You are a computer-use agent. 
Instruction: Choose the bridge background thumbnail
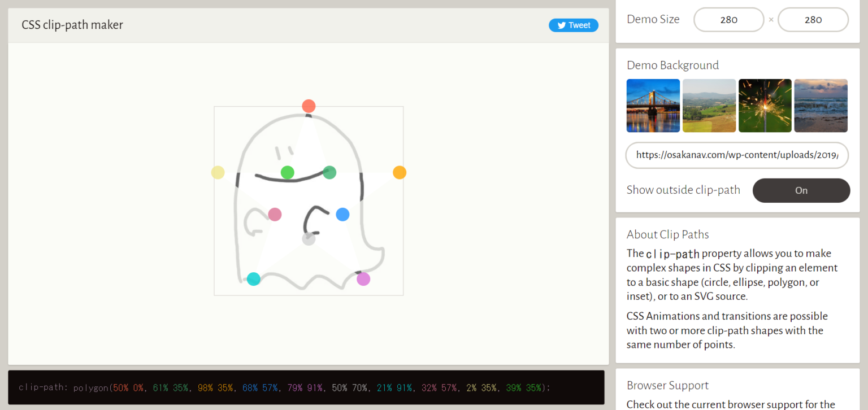click(x=653, y=106)
